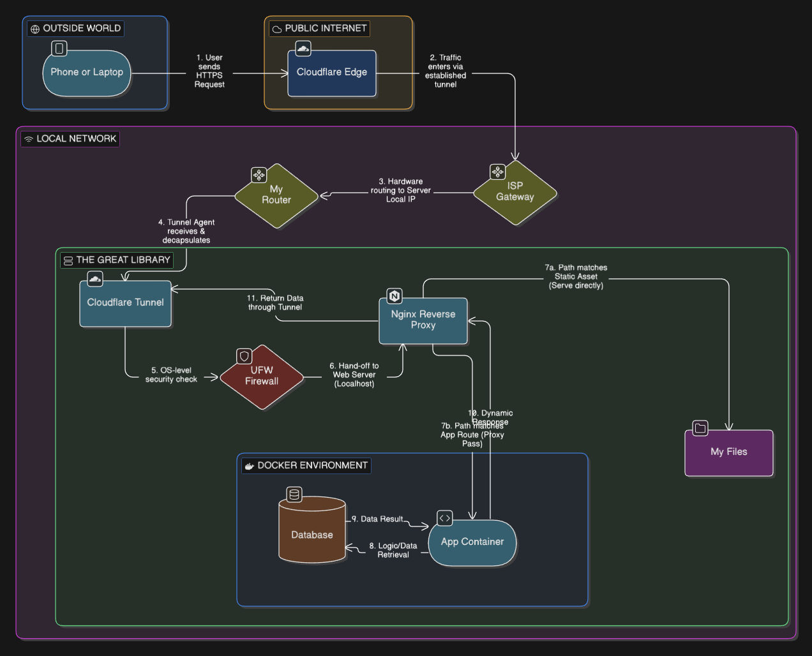Click the purple My Files rectangle
The width and height of the screenshot is (812, 656).
(x=729, y=452)
